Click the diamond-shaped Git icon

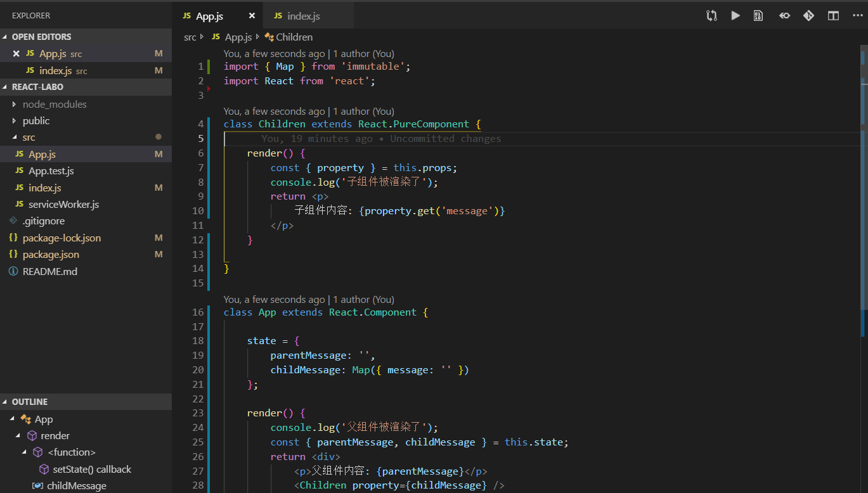(x=808, y=16)
